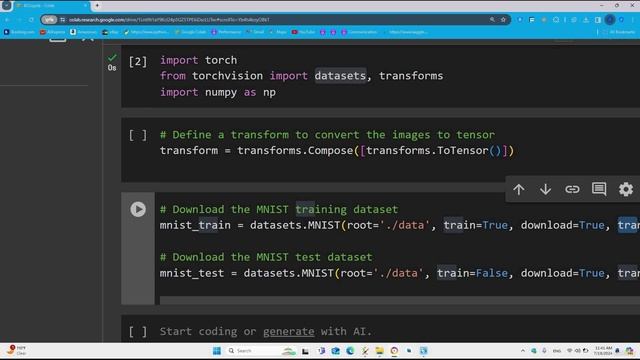Click the 'import numpy as np' line

coord(218,92)
